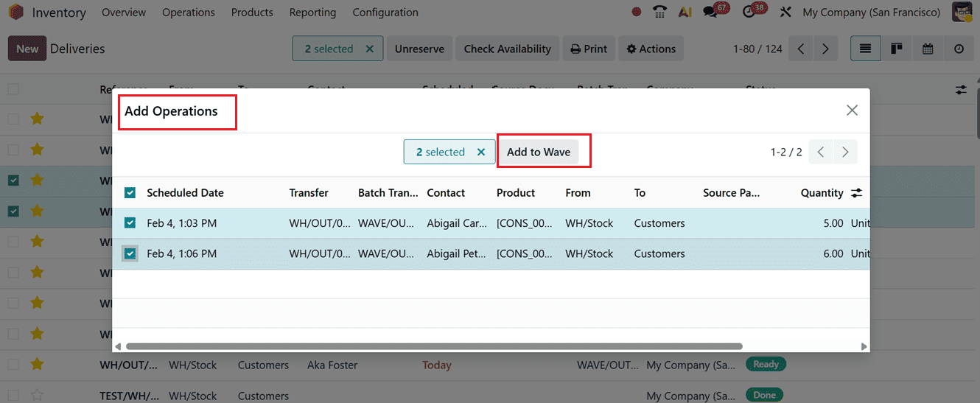Sort by the Scheduled Date column

coord(185,193)
